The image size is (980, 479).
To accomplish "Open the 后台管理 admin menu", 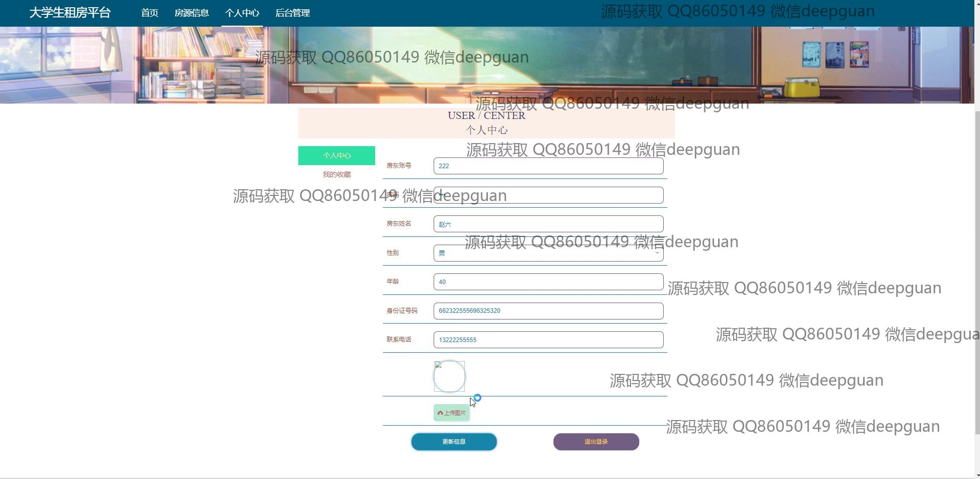I will pyautogui.click(x=292, y=13).
